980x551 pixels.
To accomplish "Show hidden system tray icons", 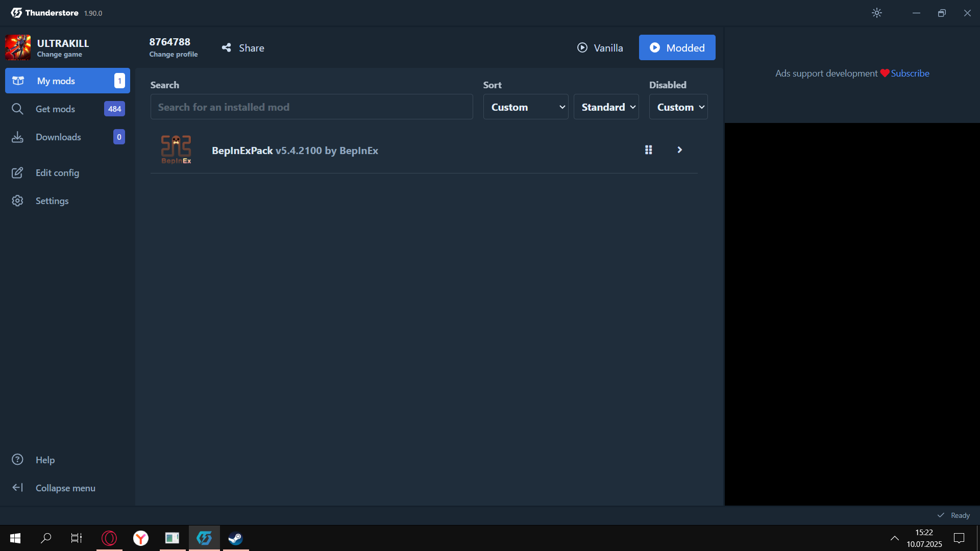I will click(x=895, y=538).
